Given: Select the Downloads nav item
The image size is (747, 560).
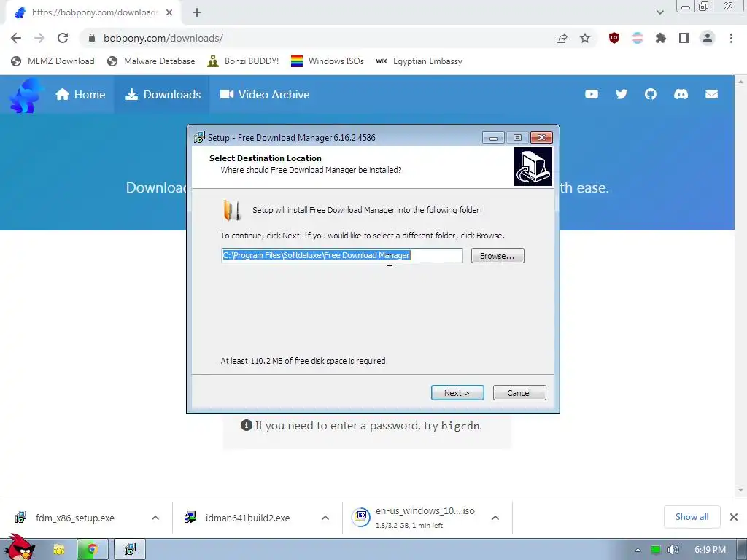Looking at the screenshot, I should [x=163, y=94].
